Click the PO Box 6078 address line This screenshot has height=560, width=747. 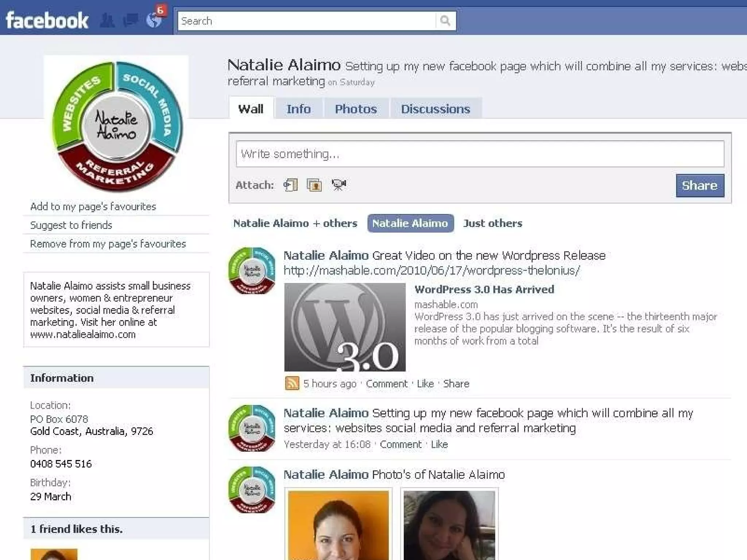(59, 419)
